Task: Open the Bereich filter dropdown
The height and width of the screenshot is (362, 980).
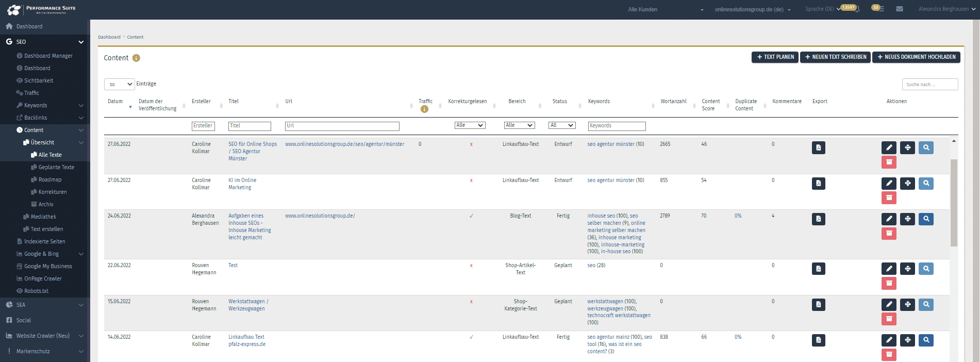Action: 520,125
